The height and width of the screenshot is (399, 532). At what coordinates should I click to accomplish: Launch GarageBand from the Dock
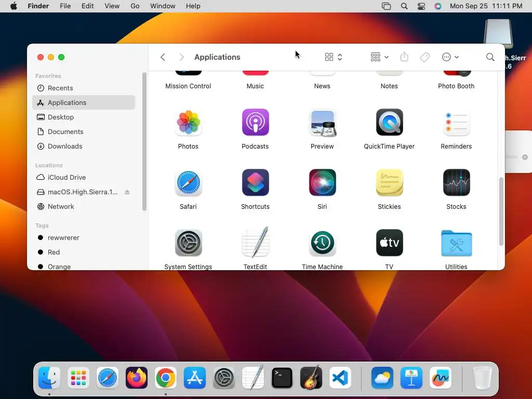tap(311, 377)
